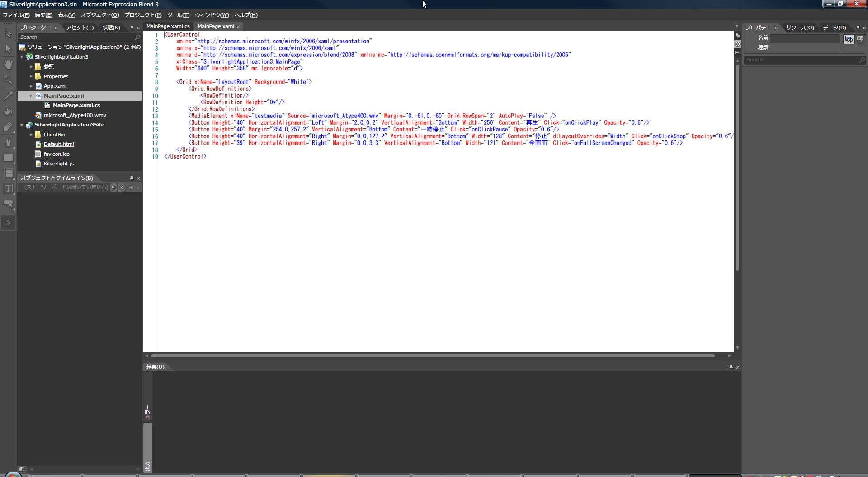Open ウィンドウ(W) menu
The image size is (868, 477).
click(x=212, y=15)
